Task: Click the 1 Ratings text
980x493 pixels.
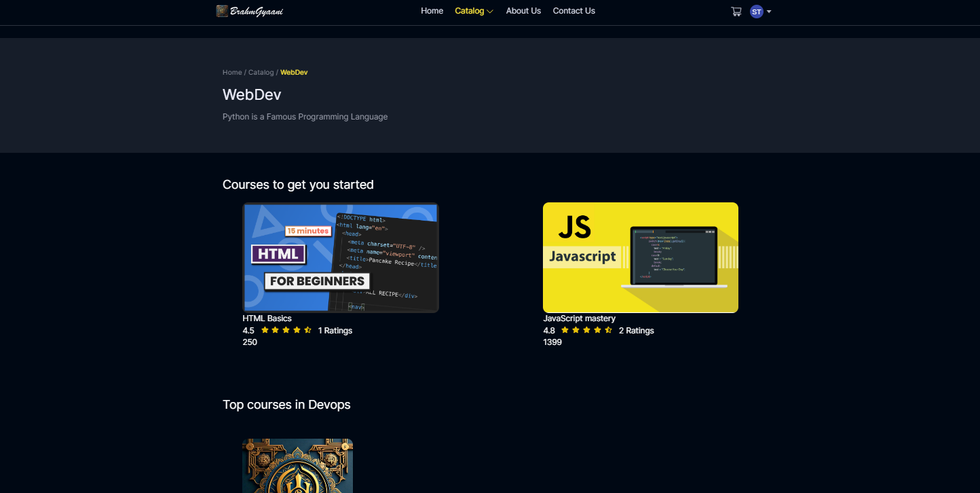Action: (335, 331)
